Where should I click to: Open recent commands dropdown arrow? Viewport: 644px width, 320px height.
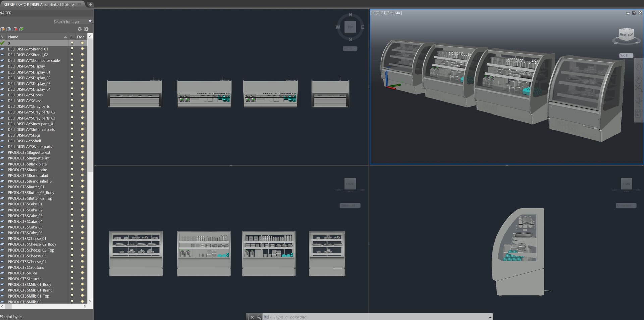(271, 317)
